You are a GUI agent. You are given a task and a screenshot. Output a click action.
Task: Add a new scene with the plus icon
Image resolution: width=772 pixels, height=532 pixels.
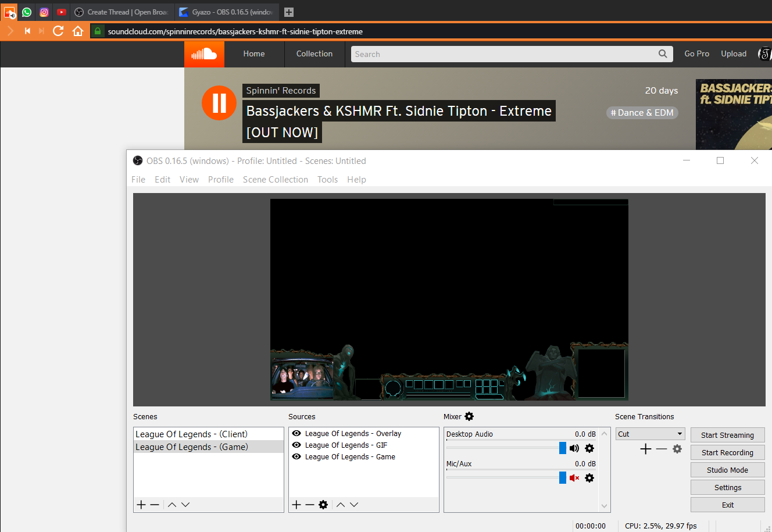point(141,505)
